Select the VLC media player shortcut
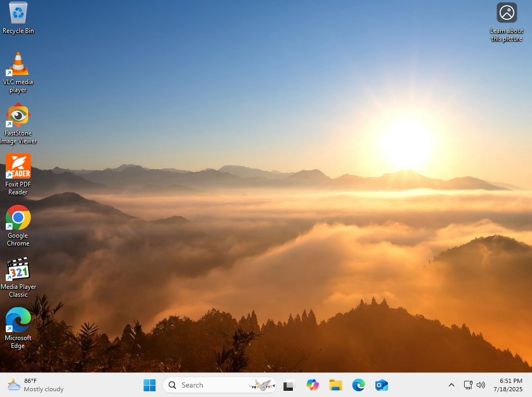This screenshot has height=397, width=532. (18, 72)
